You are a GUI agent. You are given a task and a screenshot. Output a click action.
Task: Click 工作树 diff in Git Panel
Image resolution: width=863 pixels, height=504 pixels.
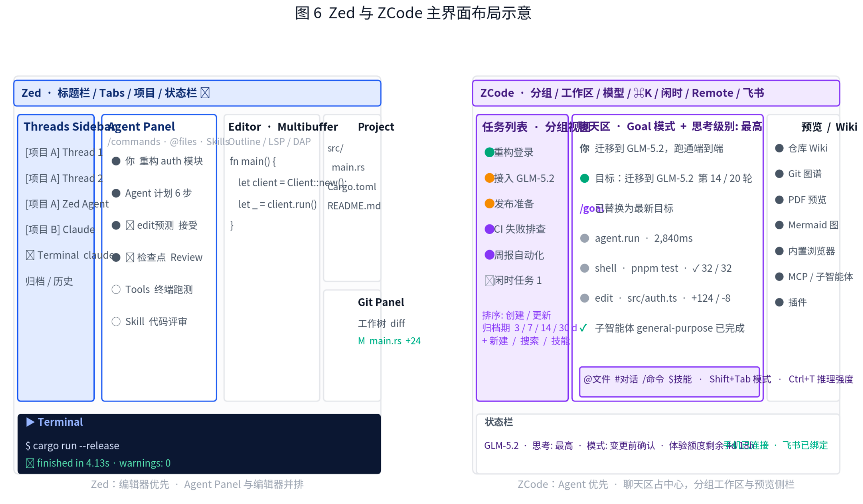click(x=381, y=323)
